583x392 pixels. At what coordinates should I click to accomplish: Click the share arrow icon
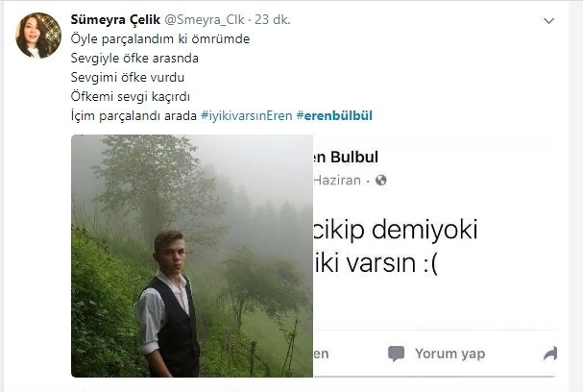(550, 354)
